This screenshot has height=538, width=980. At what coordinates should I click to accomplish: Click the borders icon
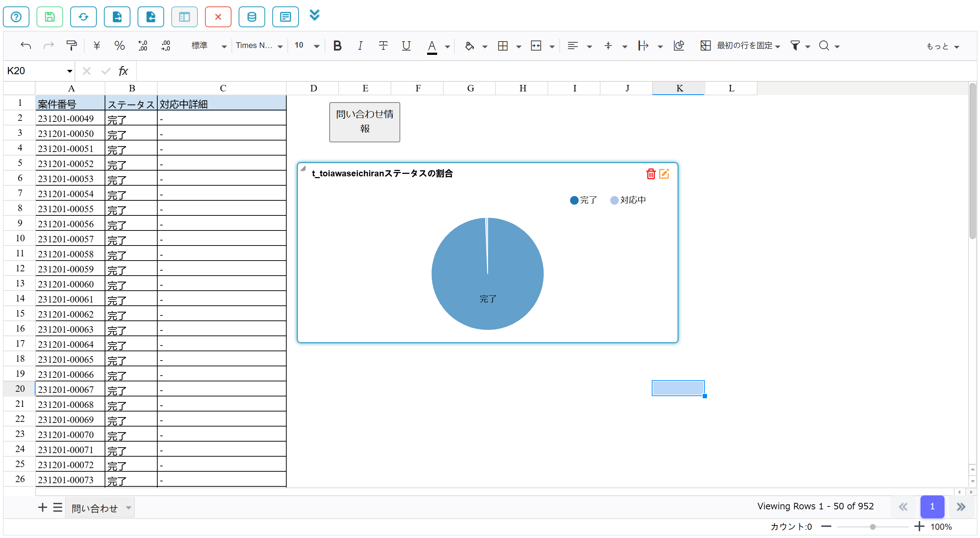click(x=503, y=46)
